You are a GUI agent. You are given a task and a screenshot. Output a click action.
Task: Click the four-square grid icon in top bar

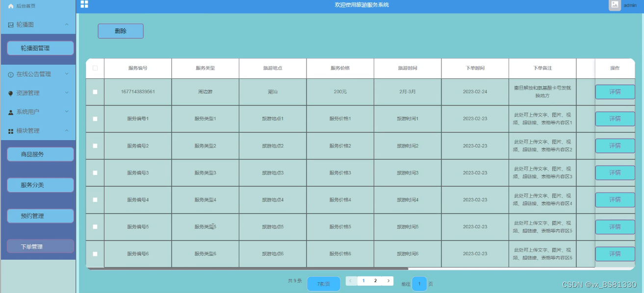(x=84, y=4)
